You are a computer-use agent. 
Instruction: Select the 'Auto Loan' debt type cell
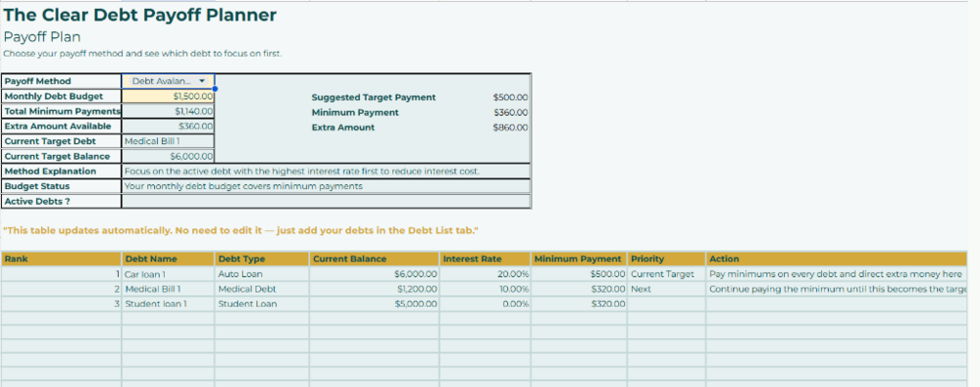262,274
